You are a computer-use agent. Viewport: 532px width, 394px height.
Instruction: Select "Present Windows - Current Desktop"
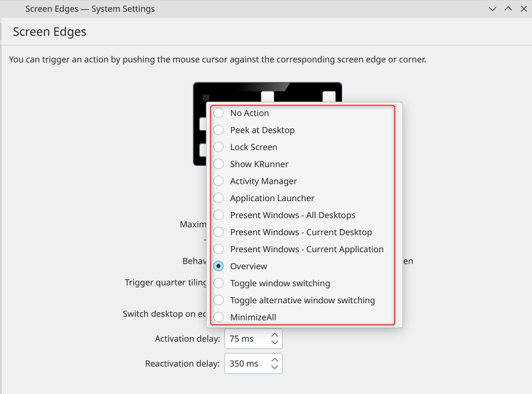pyautogui.click(x=219, y=231)
